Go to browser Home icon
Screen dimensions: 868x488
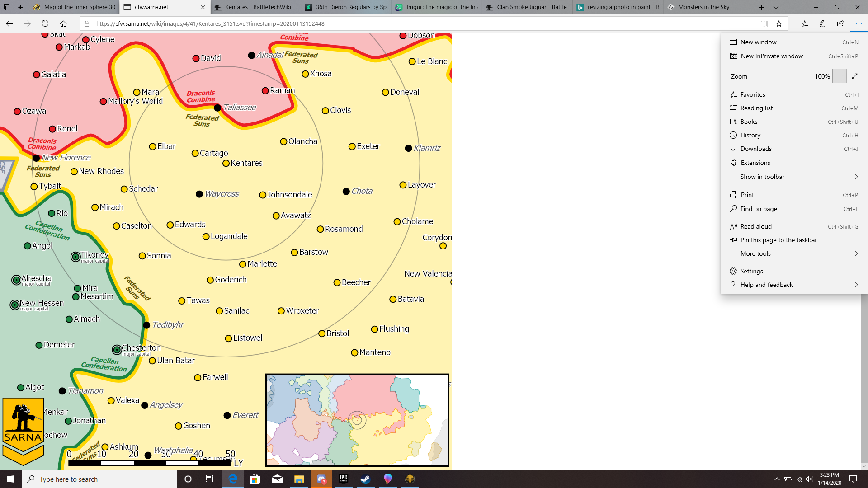[x=63, y=24]
